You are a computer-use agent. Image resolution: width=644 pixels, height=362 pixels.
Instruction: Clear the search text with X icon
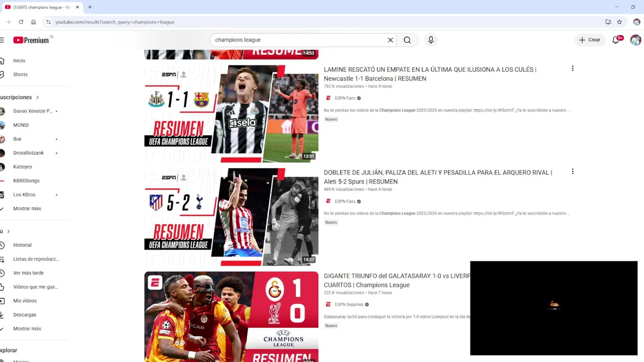coord(390,40)
